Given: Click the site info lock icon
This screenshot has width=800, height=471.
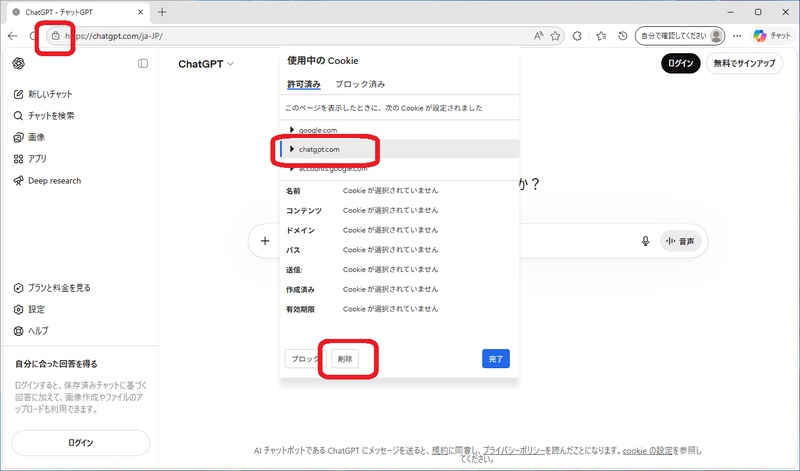Looking at the screenshot, I should tap(56, 36).
